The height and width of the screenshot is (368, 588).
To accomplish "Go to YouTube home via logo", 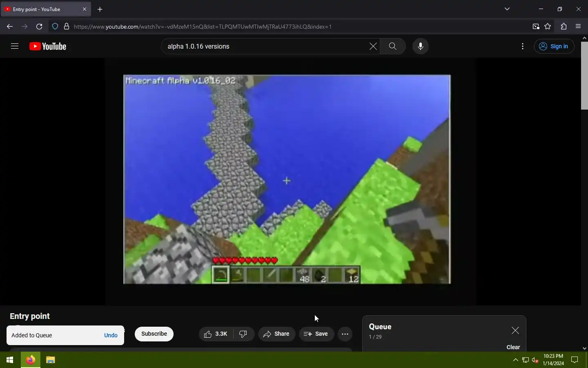I will coord(48,46).
